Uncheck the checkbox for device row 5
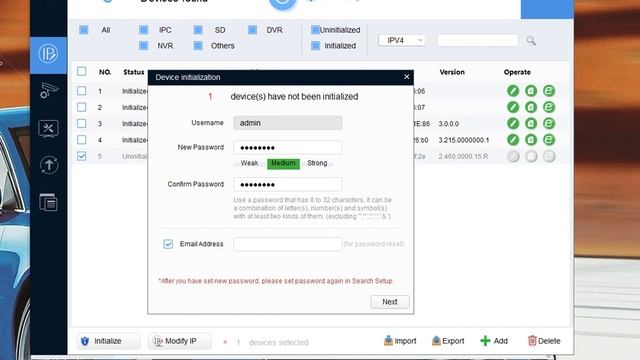The height and width of the screenshot is (360, 640). (82, 156)
